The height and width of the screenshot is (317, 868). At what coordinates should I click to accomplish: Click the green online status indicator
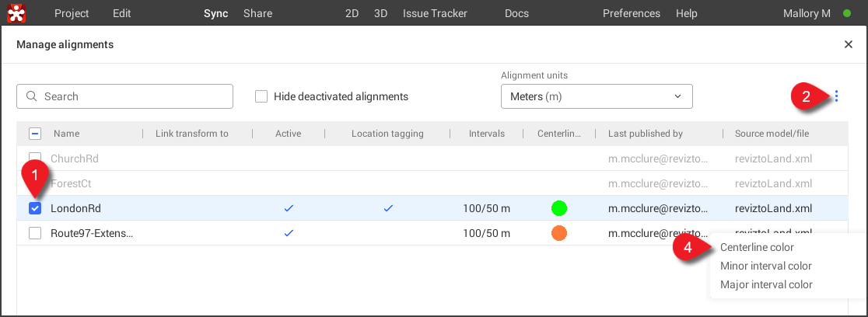[847, 13]
